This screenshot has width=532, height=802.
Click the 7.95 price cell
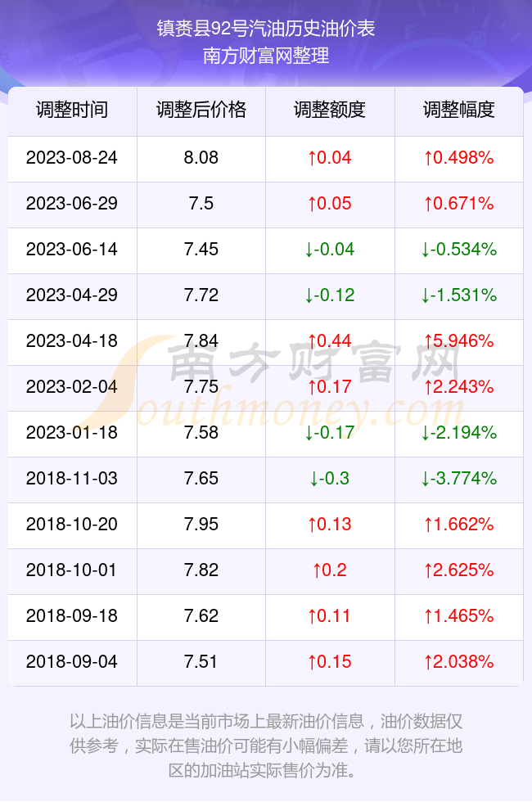tap(201, 525)
